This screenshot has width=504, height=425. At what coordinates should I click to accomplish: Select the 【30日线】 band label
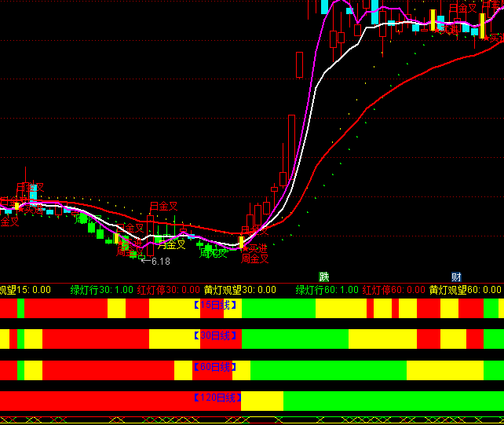pyautogui.click(x=216, y=335)
